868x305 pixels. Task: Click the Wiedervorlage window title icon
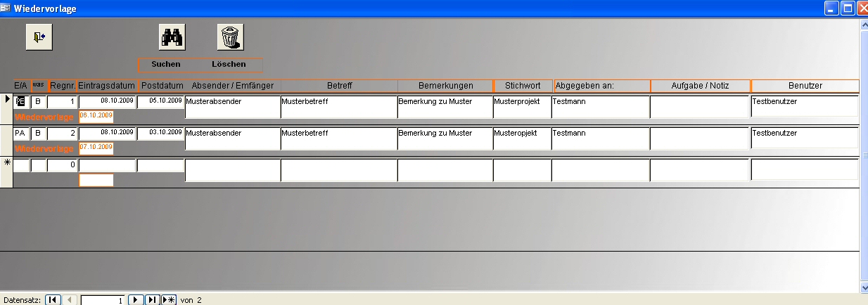click(6, 8)
